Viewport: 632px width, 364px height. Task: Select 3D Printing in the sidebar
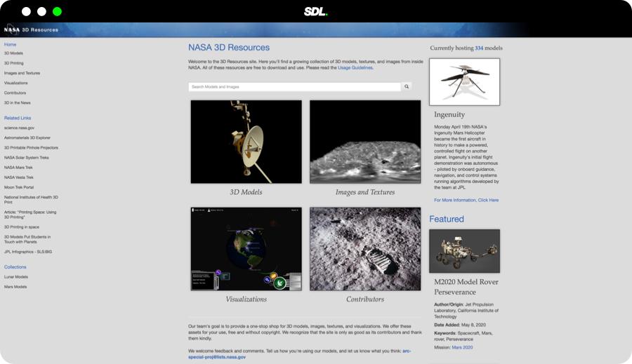point(14,63)
